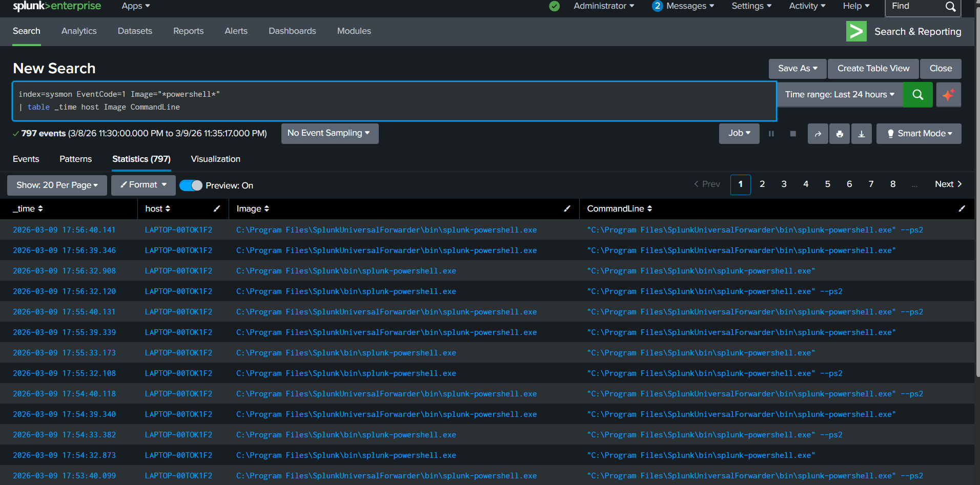Print the search results

[840, 133]
